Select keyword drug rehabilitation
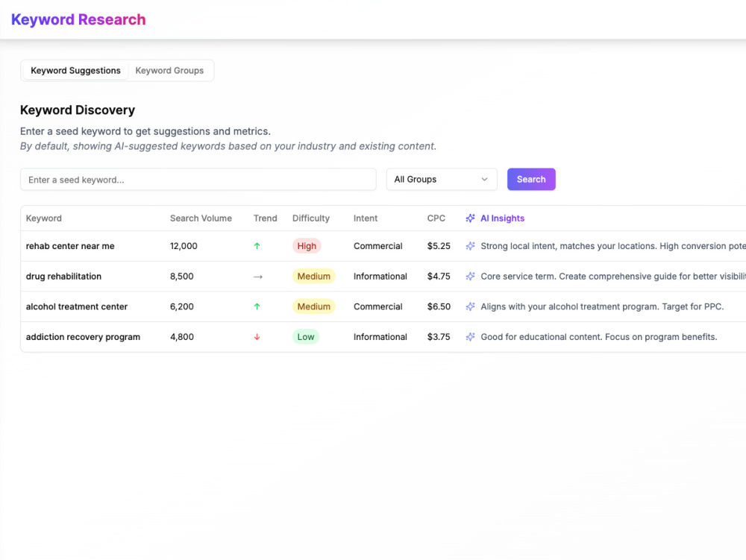 [x=63, y=276]
